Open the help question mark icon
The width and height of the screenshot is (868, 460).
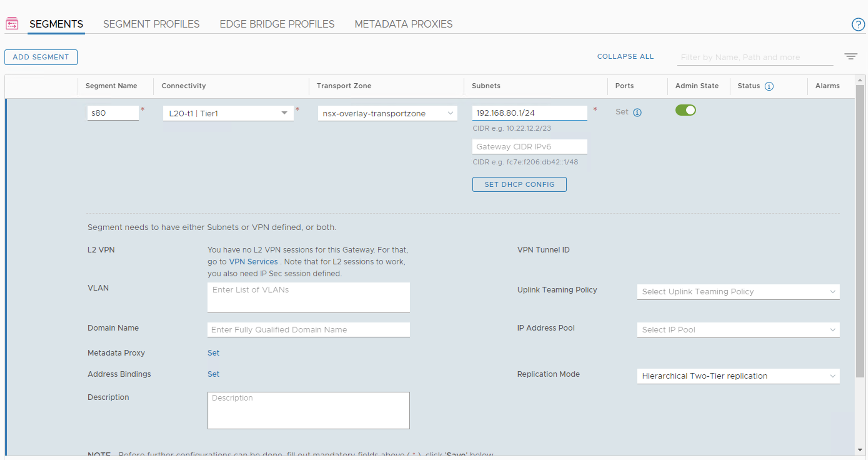point(858,24)
